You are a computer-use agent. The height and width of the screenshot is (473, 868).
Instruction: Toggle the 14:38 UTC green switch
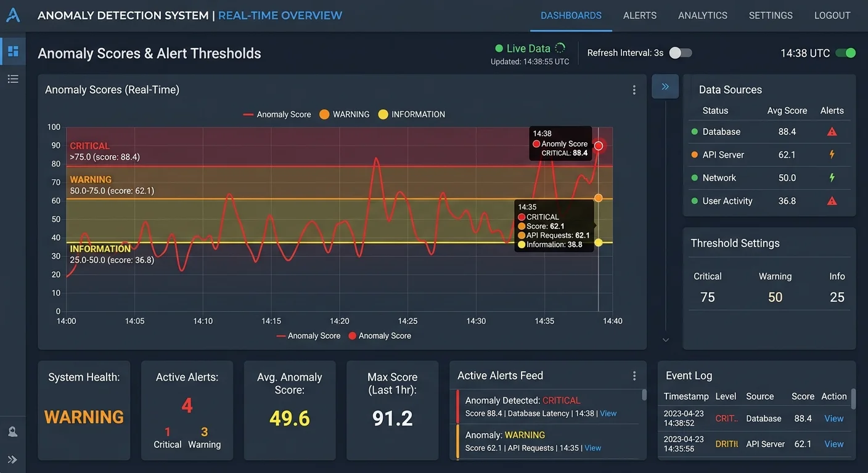[x=846, y=53]
